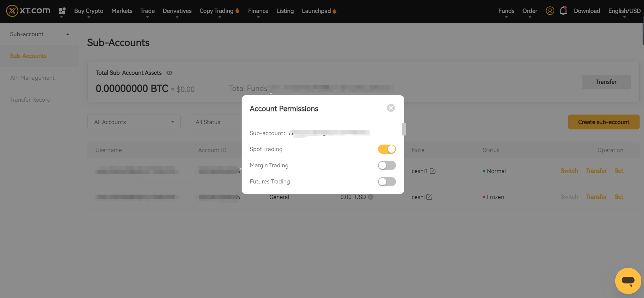Click the Create sub-account button

pos(603,122)
